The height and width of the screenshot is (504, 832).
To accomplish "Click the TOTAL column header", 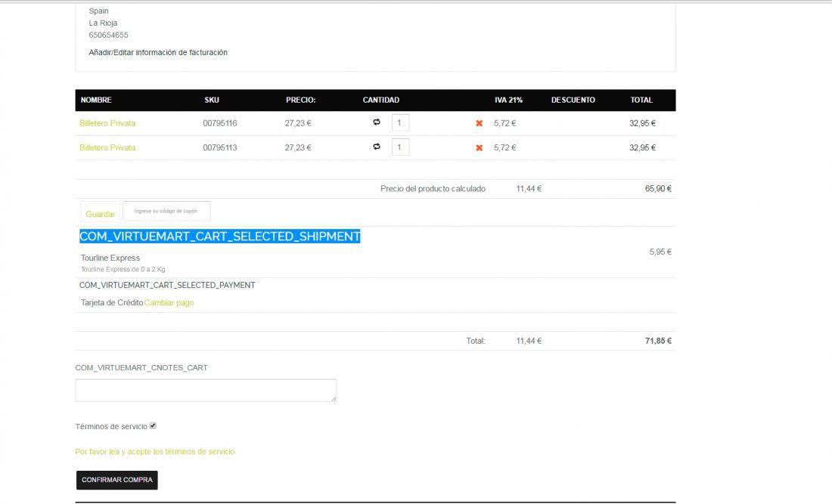I will click(x=641, y=100).
